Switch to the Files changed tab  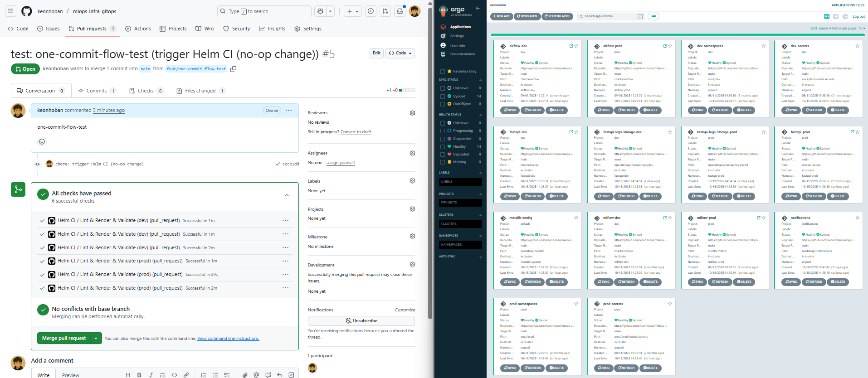pyautogui.click(x=200, y=91)
